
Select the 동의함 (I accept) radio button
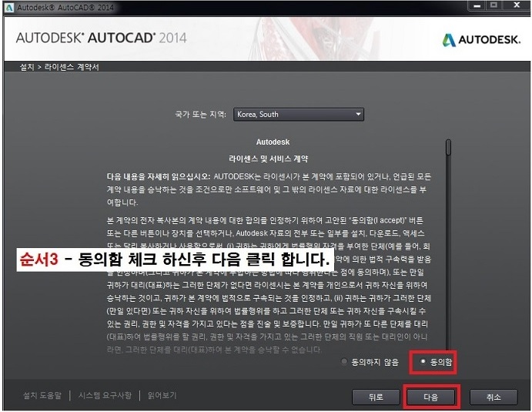423,361
